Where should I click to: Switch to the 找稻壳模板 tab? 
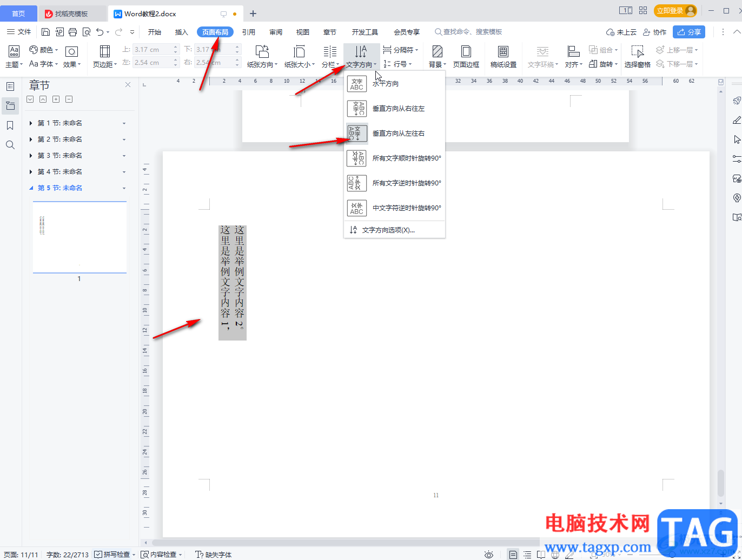pos(72,14)
